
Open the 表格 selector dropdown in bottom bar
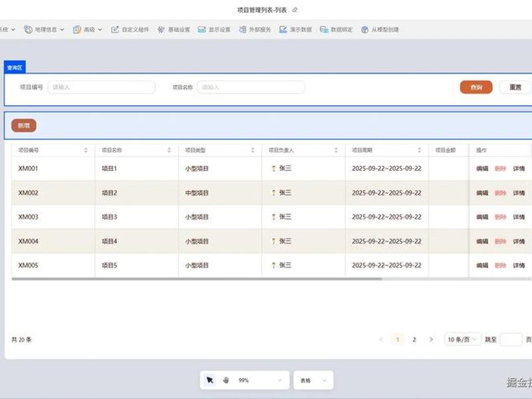point(313,380)
